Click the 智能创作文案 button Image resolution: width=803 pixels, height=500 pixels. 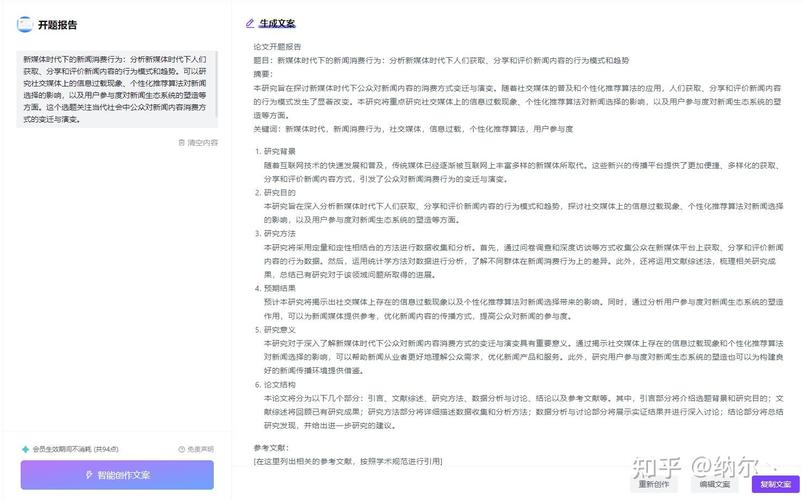click(x=117, y=475)
